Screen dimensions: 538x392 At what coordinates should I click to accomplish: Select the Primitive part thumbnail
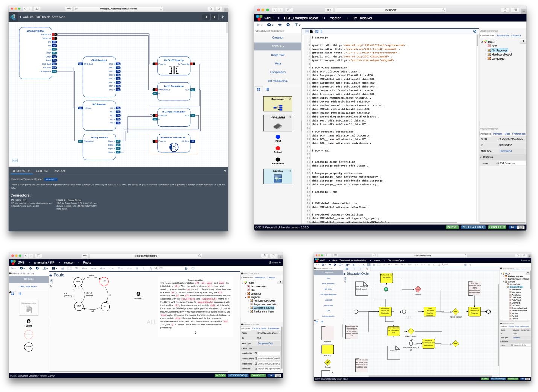pyautogui.click(x=278, y=176)
